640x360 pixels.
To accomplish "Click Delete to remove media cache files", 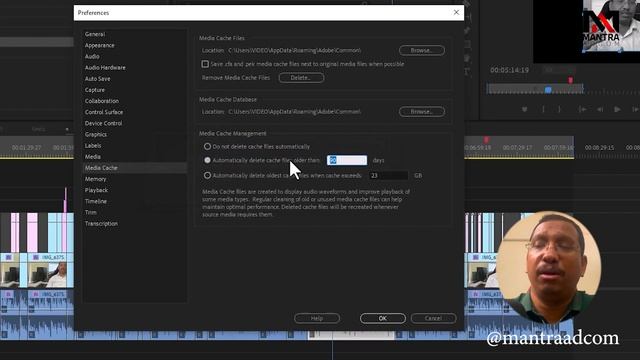I will [x=301, y=78].
